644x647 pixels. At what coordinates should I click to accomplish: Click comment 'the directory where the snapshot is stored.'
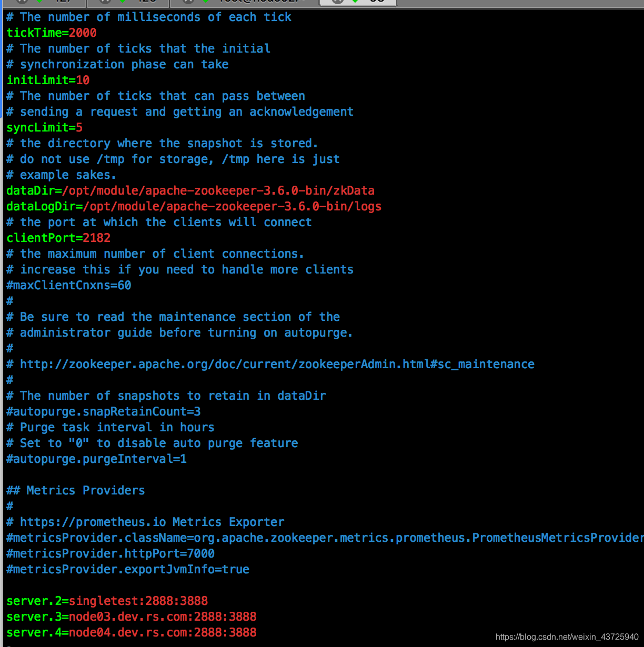pos(162,143)
